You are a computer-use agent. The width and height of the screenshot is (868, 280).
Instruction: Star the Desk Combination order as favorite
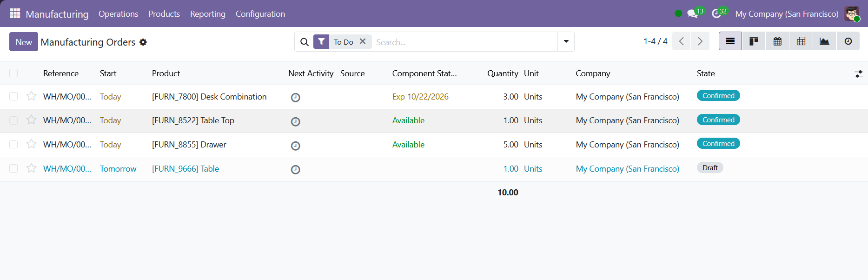(31, 96)
